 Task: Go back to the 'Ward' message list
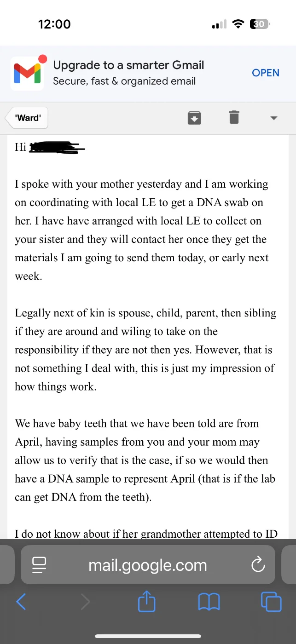click(x=28, y=118)
